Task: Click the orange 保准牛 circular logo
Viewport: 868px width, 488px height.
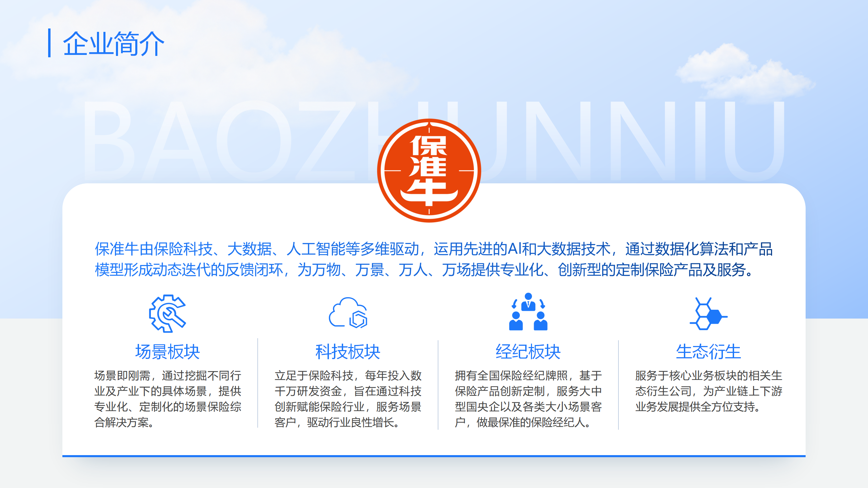Action: click(429, 170)
